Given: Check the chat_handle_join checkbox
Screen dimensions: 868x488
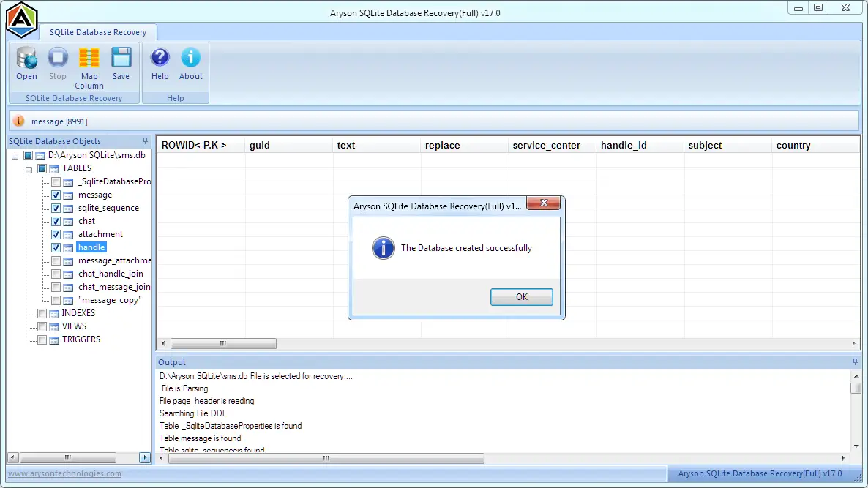Looking at the screenshot, I should [x=56, y=274].
